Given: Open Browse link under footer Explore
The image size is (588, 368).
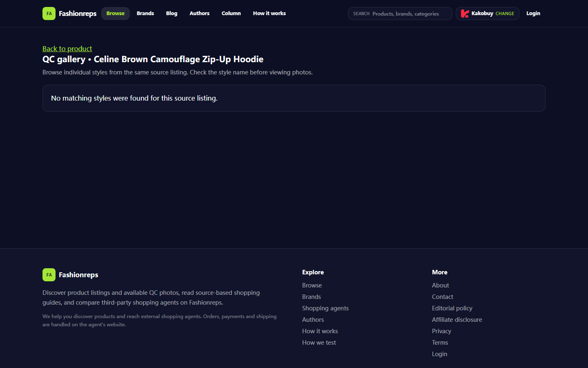Looking at the screenshot, I should pos(312,285).
